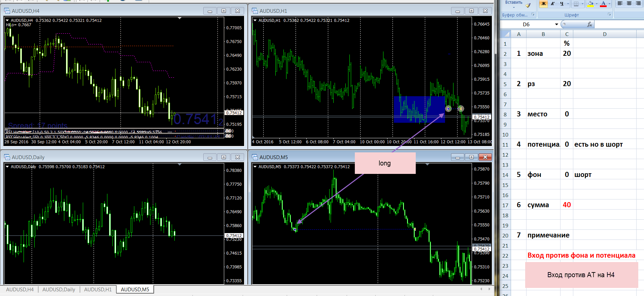Viewport: 644px width, 296px height.
Task: Click into the Excel formula bar
Action: click(619, 24)
